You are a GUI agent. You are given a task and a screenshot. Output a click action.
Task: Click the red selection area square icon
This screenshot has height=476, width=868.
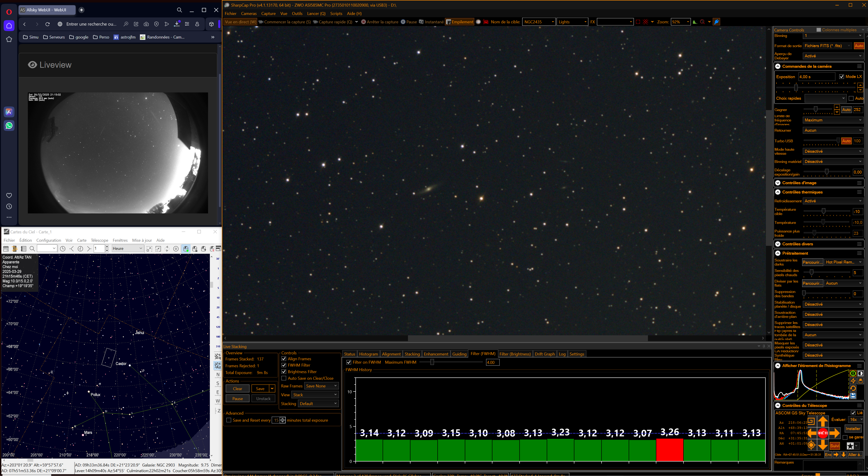pyautogui.click(x=638, y=22)
